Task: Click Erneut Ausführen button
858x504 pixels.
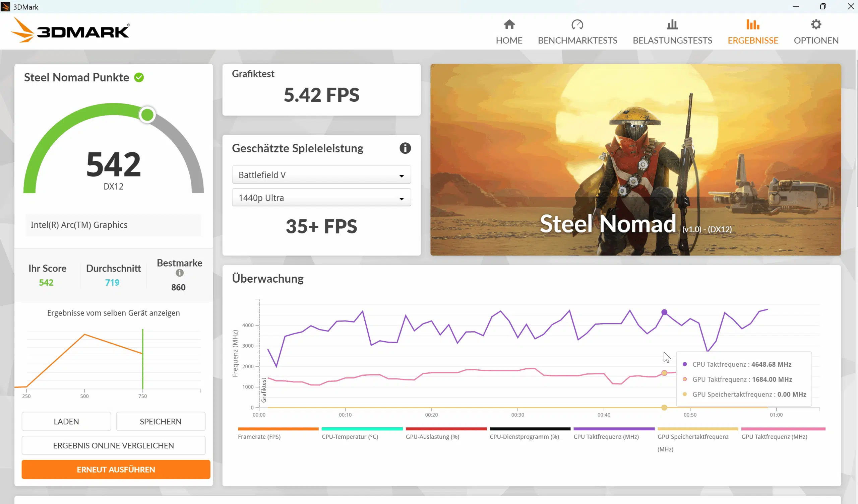Action: (x=116, y=470)
